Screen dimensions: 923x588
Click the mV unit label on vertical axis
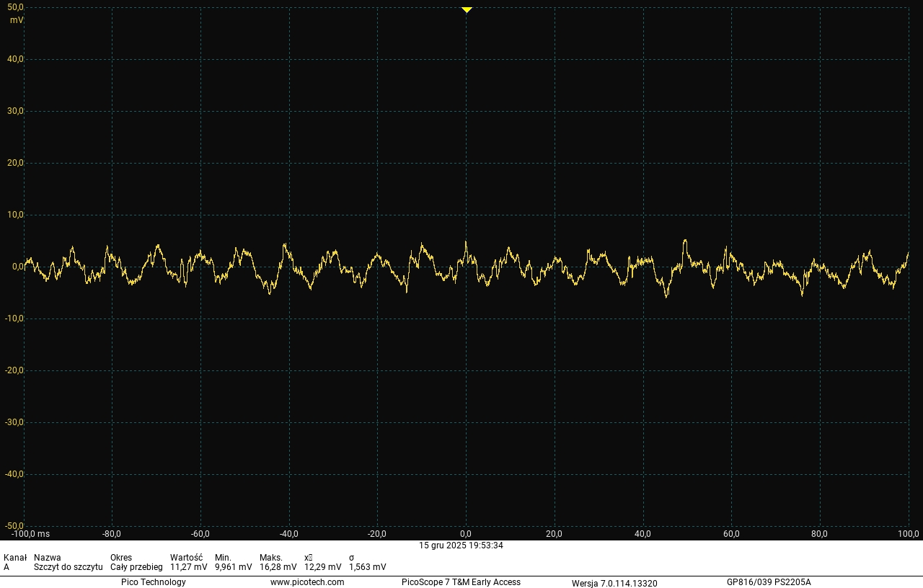pyautogui.click(x=16, y=20)
